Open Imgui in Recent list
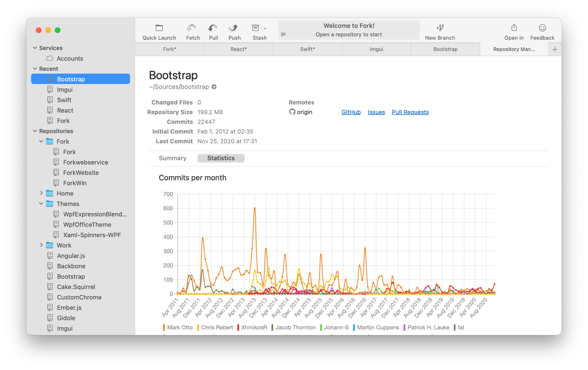 (80, 90)
